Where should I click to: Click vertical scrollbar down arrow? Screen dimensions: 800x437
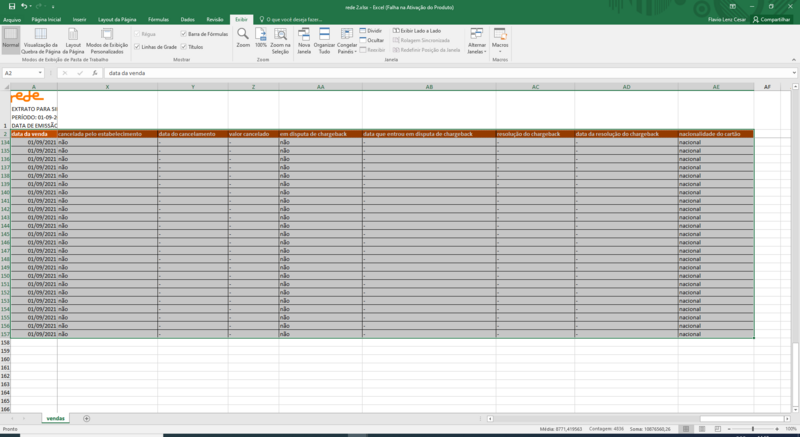pyautogui.click(x=795, y=409)
